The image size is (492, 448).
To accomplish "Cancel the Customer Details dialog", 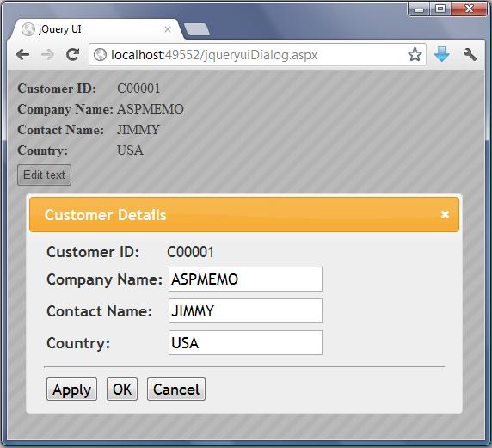I will (176, 390).
